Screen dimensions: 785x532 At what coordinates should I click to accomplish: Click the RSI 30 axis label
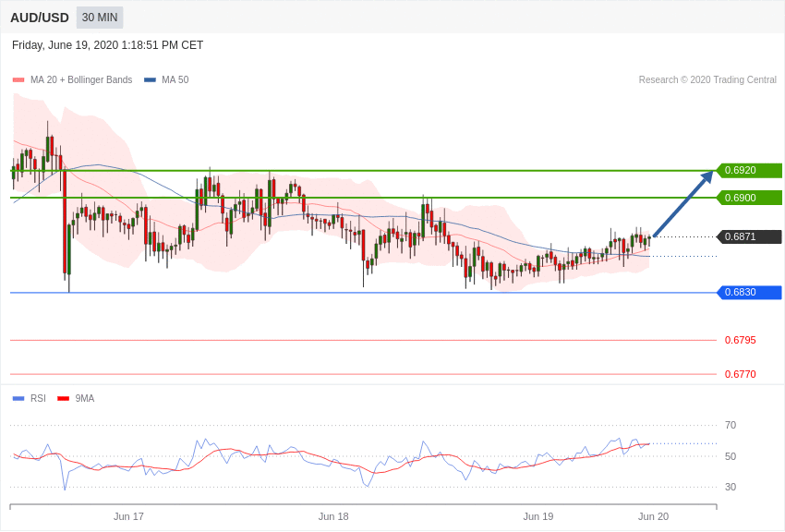(x=731, y=487)
